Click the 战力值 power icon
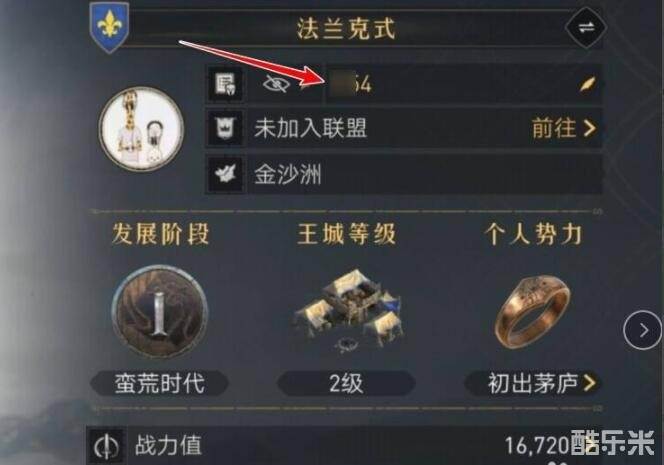664x465 pixels. (x=107, y=446)
